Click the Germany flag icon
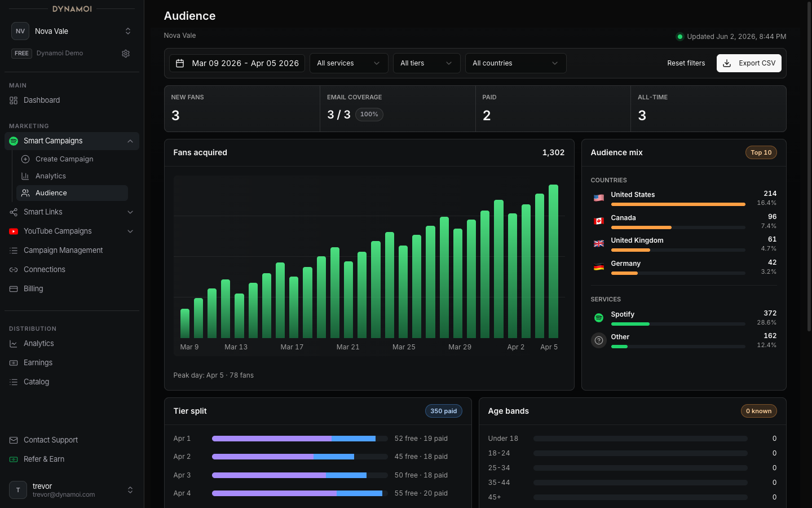 pos(599,266)
